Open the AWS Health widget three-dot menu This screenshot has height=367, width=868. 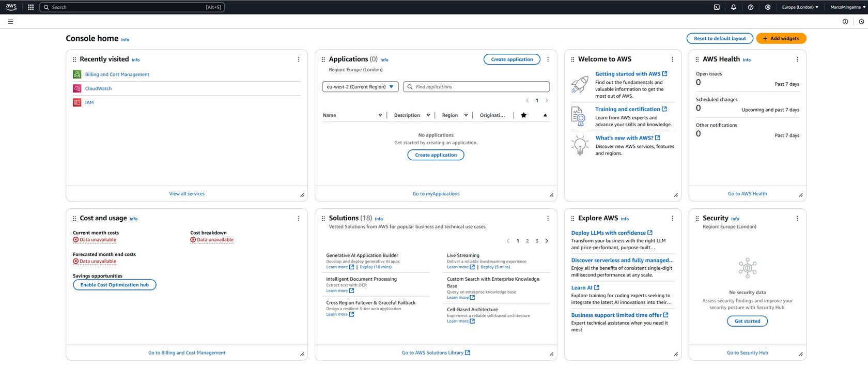(797, 59)
